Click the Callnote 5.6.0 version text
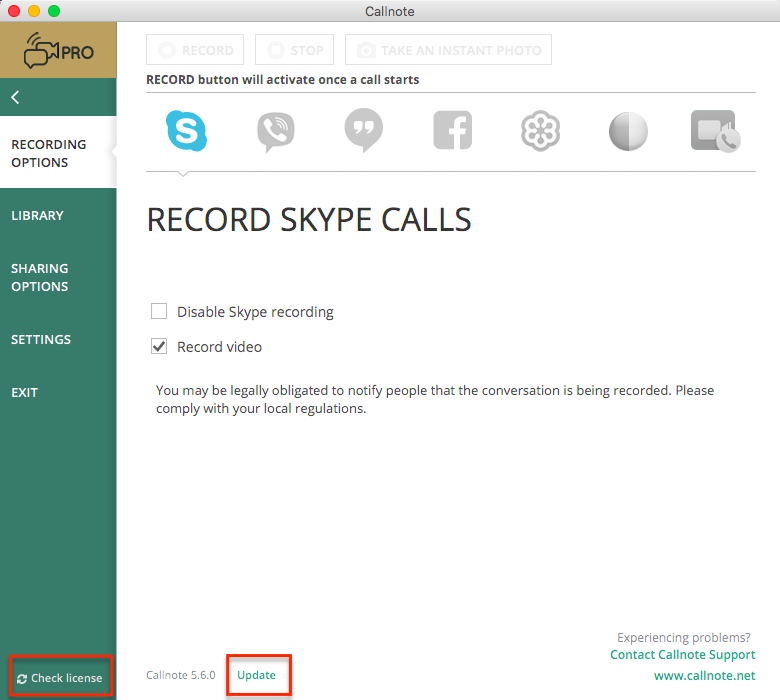 (181, 675)
